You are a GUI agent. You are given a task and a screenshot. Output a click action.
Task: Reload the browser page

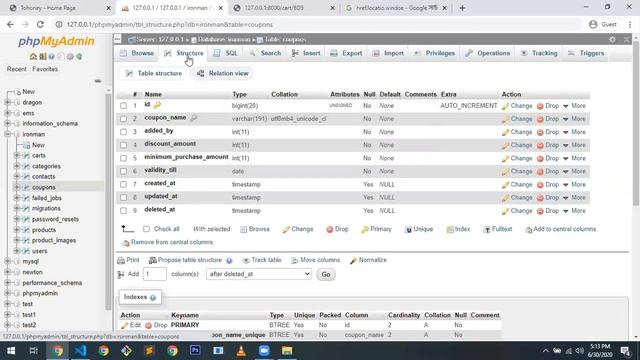(40, 24)
